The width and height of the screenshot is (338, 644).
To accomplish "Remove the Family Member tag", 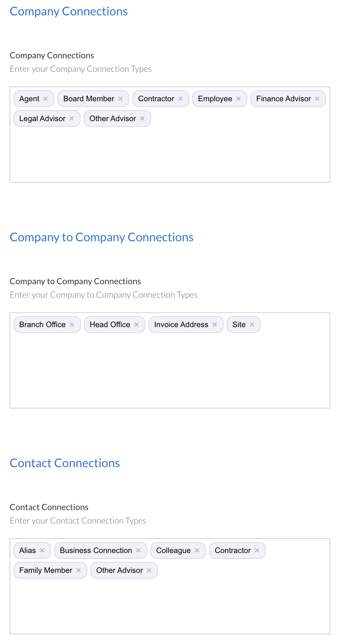I will [x=78, y=570].
